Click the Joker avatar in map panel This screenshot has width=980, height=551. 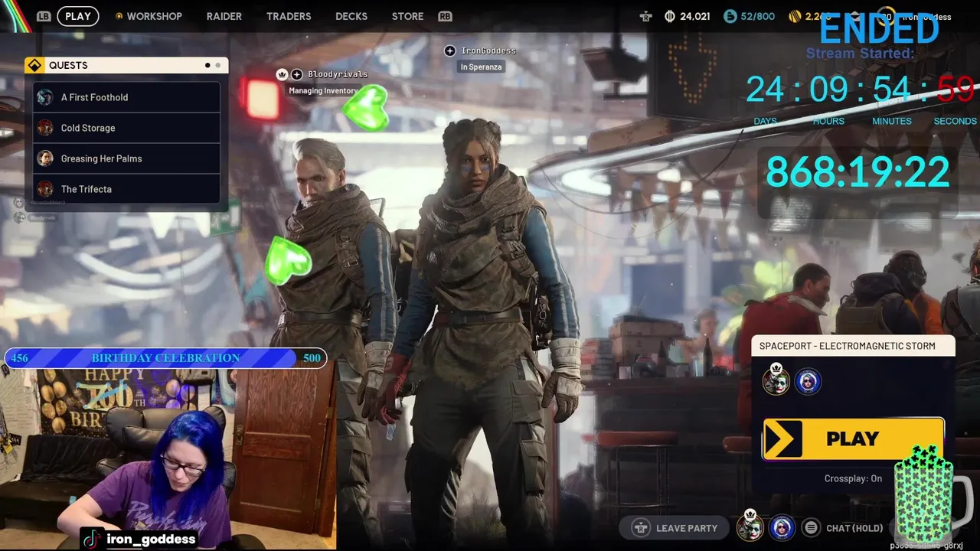click(x=776, y=380)
